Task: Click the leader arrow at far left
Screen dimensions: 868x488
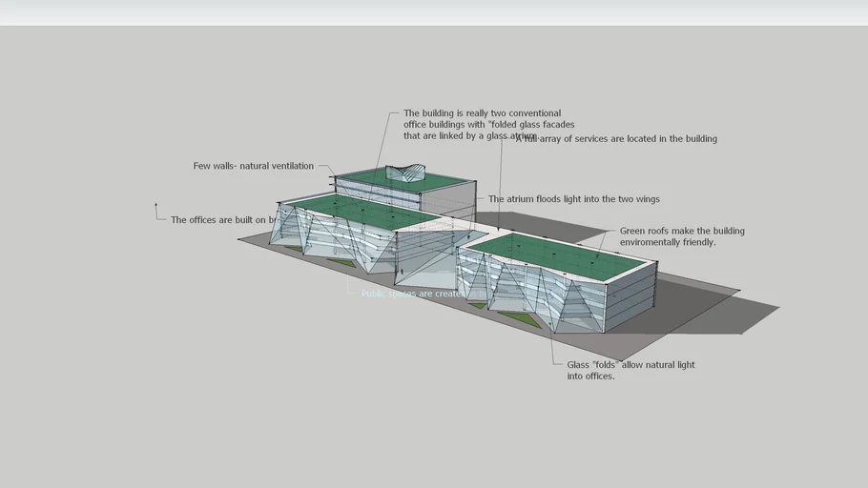Action: (156, 206)
